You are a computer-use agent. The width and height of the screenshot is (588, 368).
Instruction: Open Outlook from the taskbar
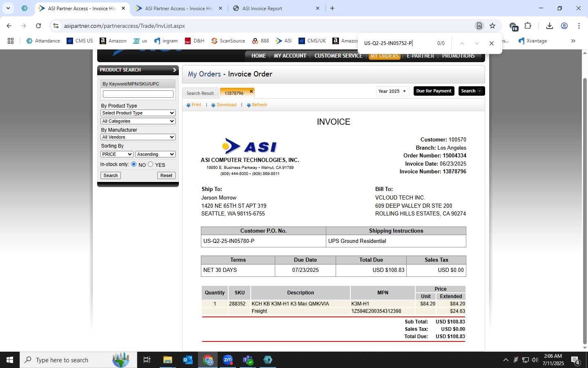188,360
